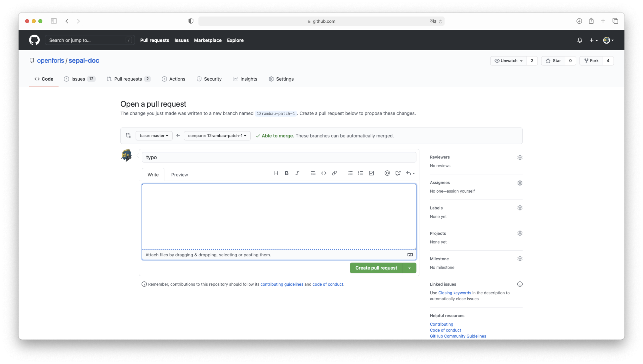The width and height of the screenshot is (643, 364).
Task: Click the italic formatting icon
Action: point(297,173)
